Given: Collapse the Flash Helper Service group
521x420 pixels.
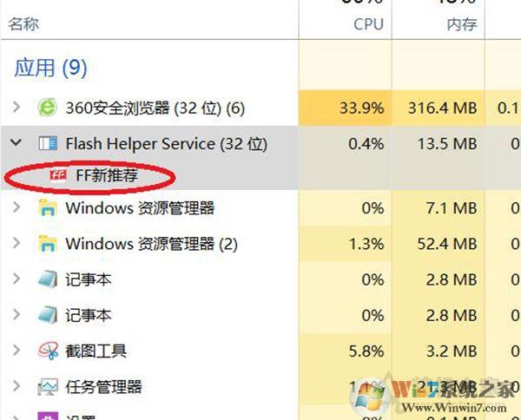Looking at the screenshot, I should click(x=16, y=144).
